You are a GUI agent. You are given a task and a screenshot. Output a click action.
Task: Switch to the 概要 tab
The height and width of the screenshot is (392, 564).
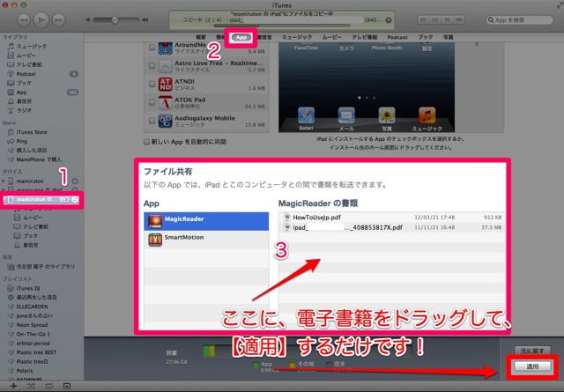pyautogui.click(x=201, y=37)
